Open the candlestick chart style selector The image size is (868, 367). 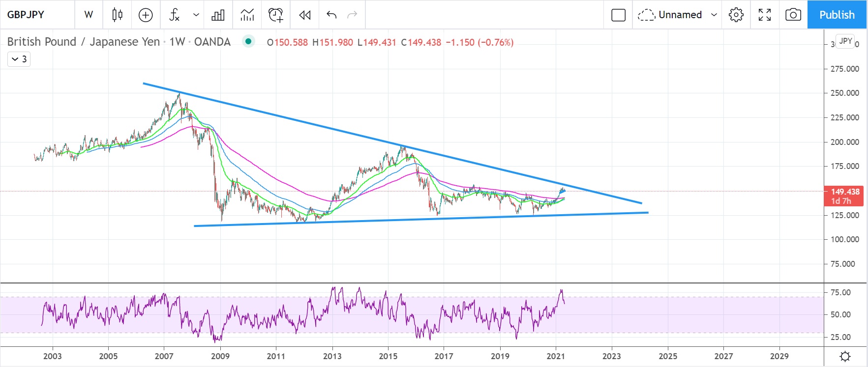[117, 15]
